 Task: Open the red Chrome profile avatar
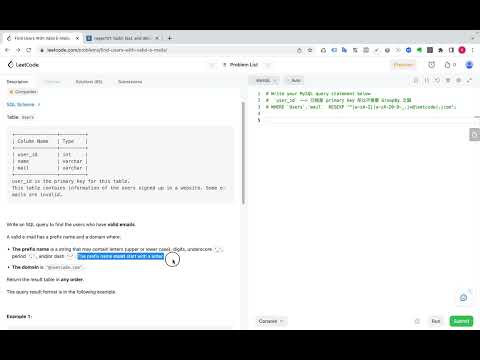(x=462, y=50)
